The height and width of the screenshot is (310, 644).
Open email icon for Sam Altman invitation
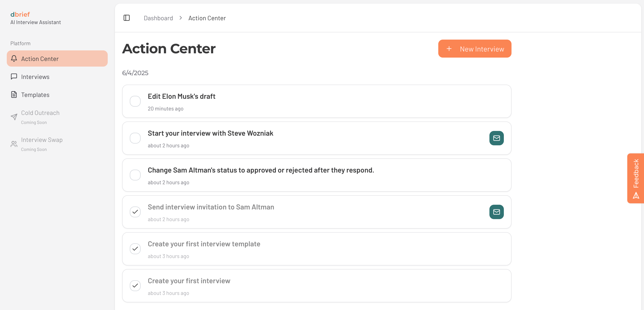point(496,212)
